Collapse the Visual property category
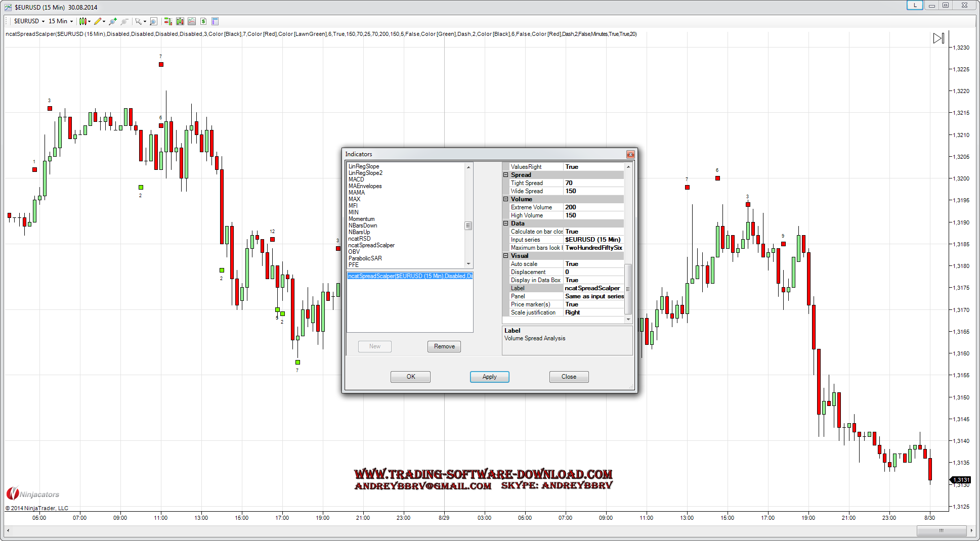 [x=505, y=256]
